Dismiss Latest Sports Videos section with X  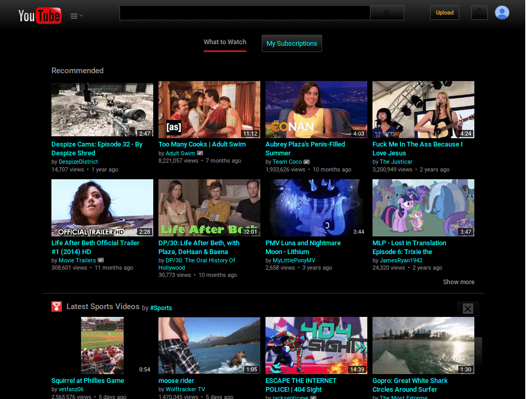(x=468, y=309)
